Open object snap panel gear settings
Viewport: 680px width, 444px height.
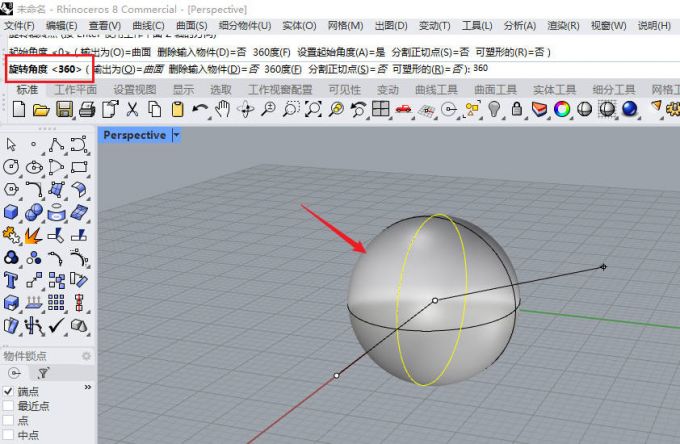point(86,356)
